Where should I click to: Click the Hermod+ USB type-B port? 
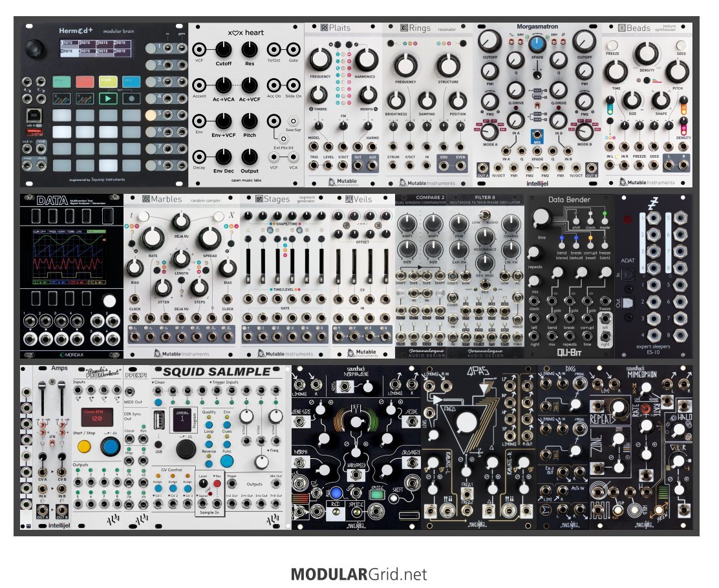[x=34, y=115]
